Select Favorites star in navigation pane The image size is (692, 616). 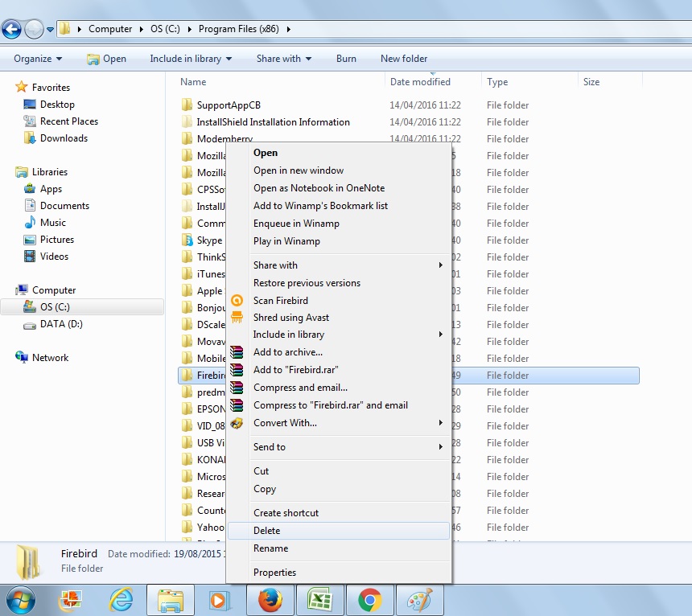coord(21,87)
